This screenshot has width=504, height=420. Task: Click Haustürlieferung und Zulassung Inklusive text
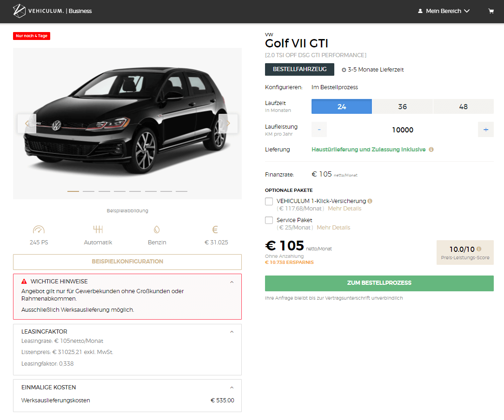368,150
